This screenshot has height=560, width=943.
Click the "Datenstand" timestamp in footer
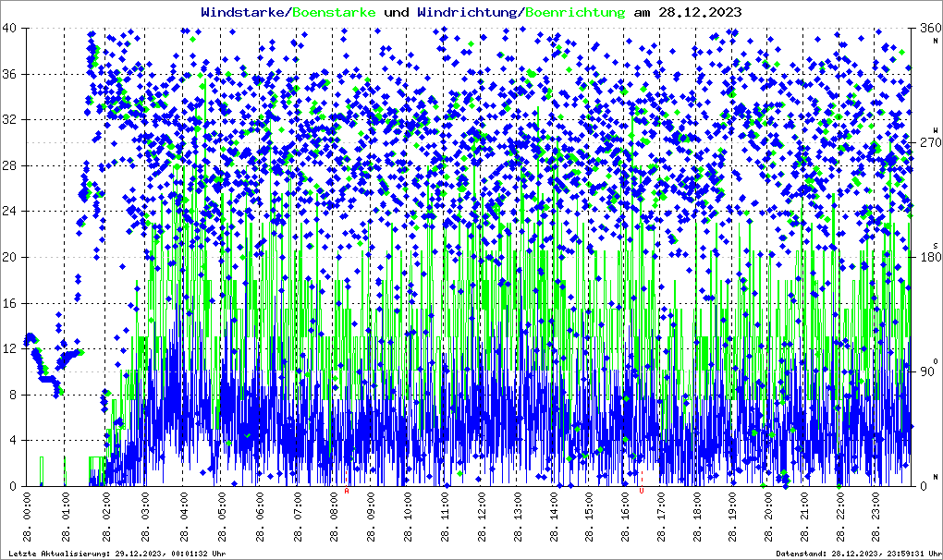point(858,553)
